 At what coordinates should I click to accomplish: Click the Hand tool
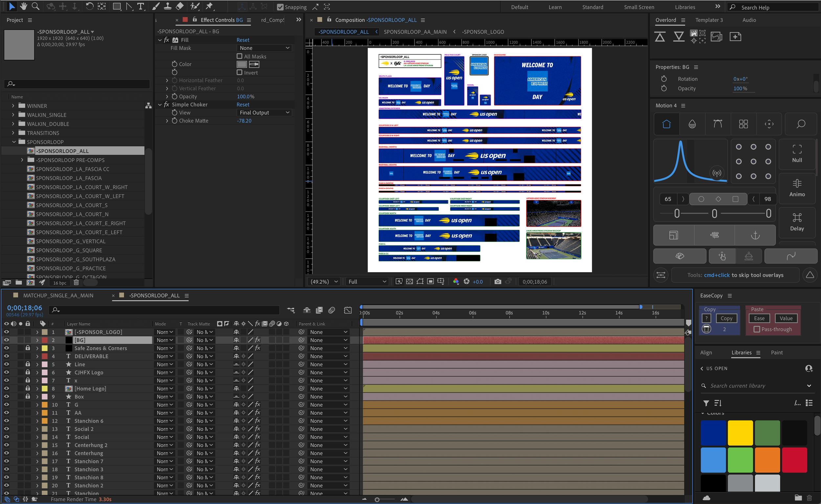(23, 6)
